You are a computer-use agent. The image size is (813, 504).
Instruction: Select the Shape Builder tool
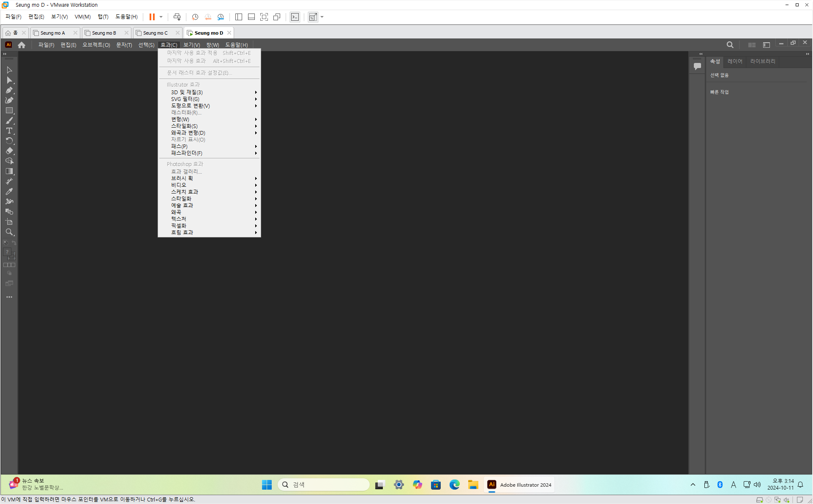pos(9,161)
